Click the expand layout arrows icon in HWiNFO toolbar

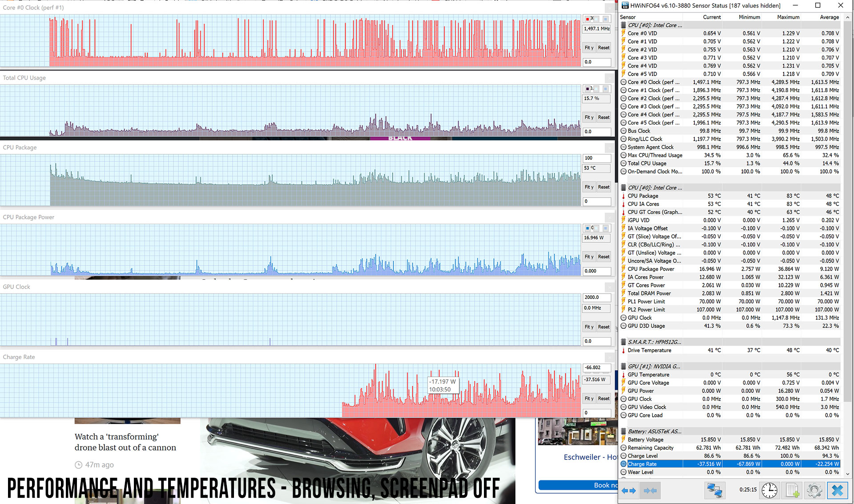click(628, 490)
